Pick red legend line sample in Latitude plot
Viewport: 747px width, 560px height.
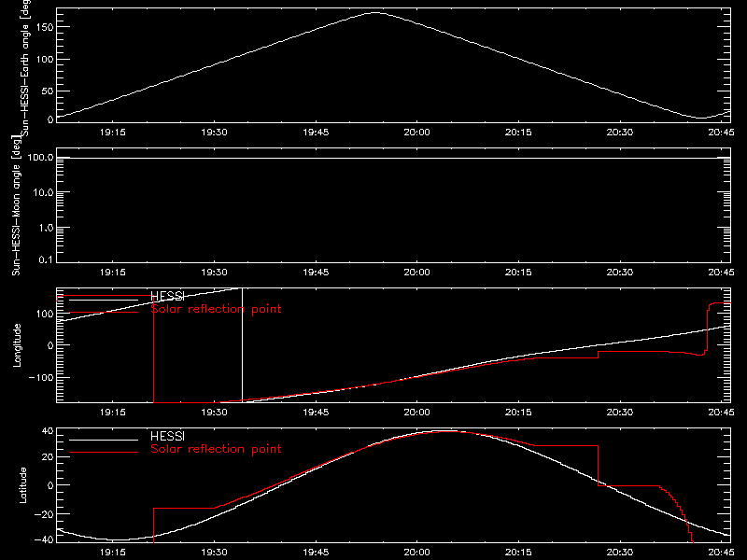point(104,452)
